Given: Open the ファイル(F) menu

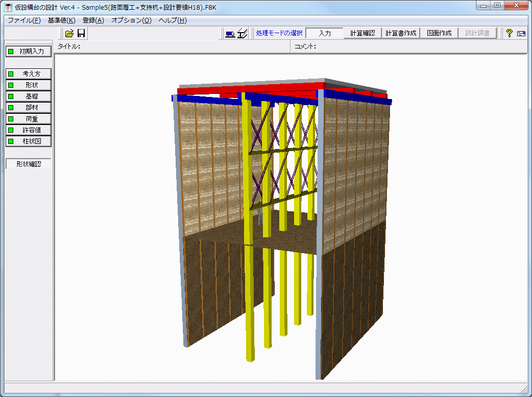Looking at the screenshot, I should pos(24,20).
